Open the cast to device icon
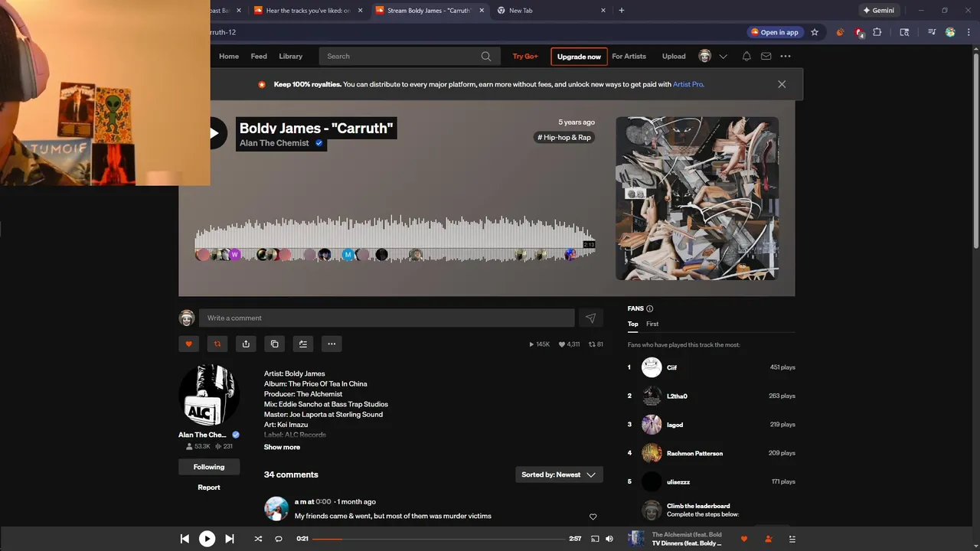Screen dimensions: 980x551 pos(595,539)
